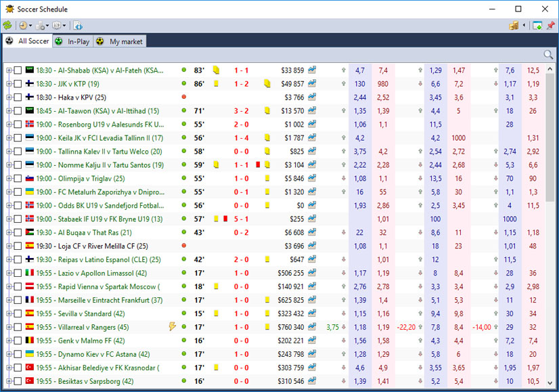Open the Villarreal v Rangers match
The width and height of the screenshot is (559, 392).
pyautogui.click(x=83, y=328)
